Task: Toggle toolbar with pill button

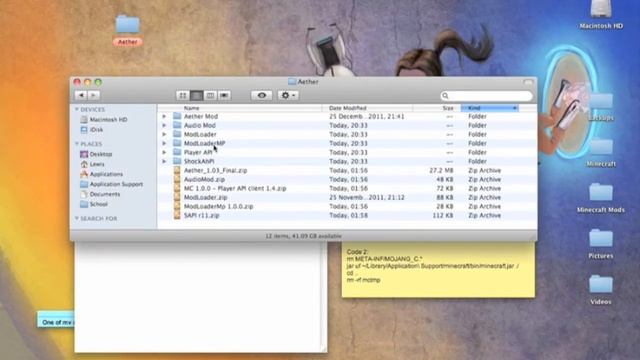Action: point(528,82)
